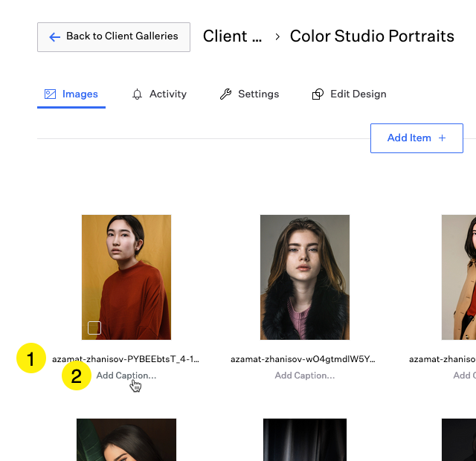Open the black fur collar portrait thumbnail
The width and height of the screenshot is (476, 461).
click(x=305, y=277)
